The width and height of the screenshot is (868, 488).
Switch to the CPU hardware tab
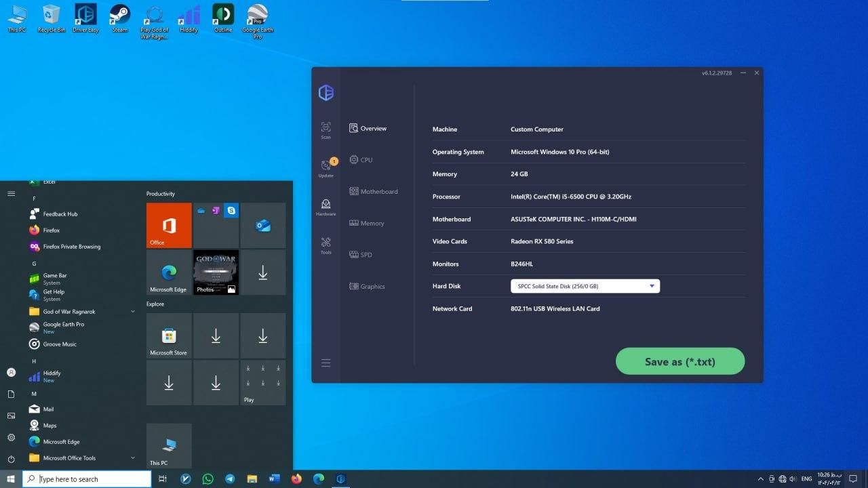pos(361,160)
